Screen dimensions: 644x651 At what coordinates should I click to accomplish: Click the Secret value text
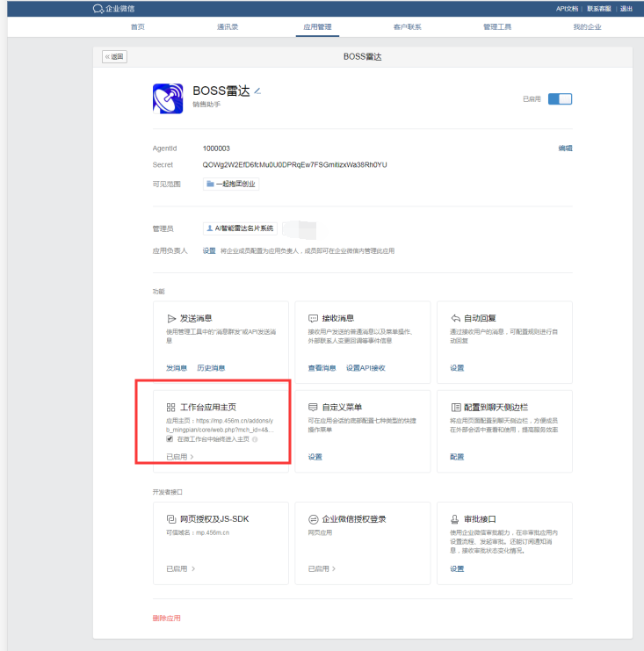pos(295,165)
